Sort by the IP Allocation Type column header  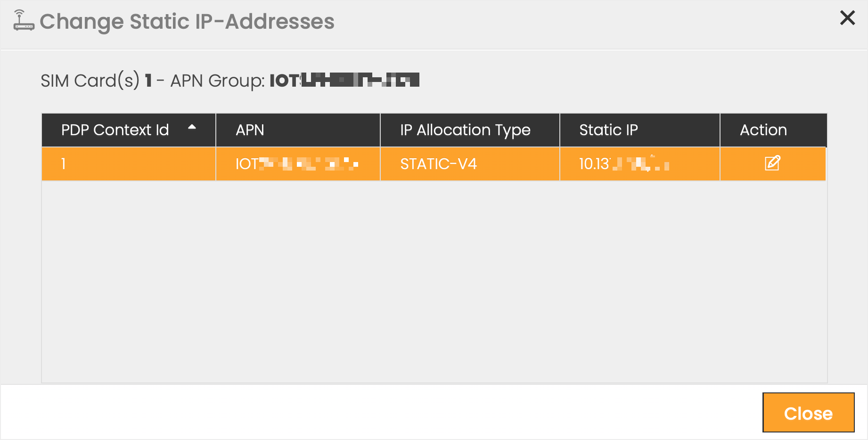(465, 130)
